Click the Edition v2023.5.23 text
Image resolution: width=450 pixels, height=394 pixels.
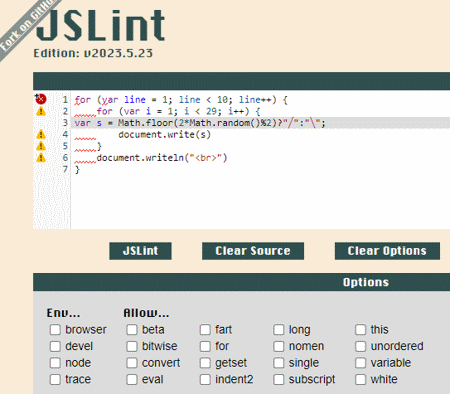coord(93,53)
